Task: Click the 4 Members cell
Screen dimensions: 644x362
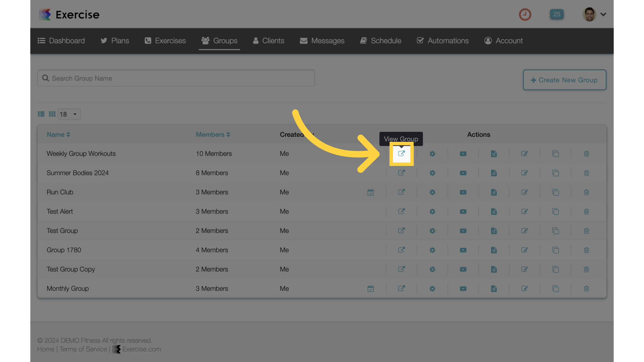Action: click(x=212, y=250)
